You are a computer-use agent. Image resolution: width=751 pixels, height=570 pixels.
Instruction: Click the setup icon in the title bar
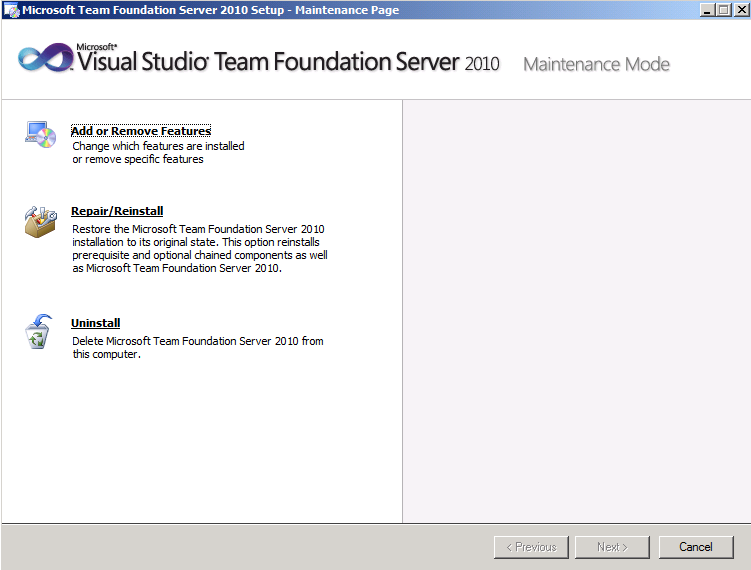click(x=11, y=10)
